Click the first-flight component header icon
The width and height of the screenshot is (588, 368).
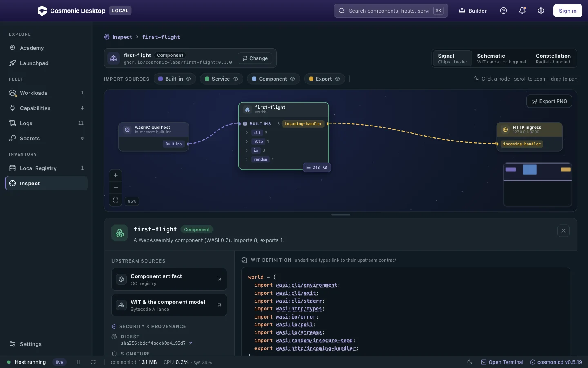click(x=247, y=110)
